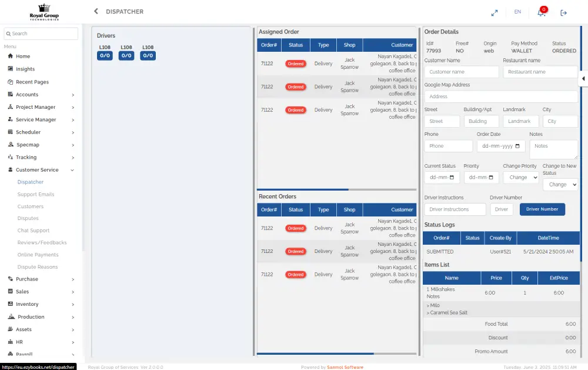
Task: Select Support Emails submenu item
Action: tap(36, 195)
